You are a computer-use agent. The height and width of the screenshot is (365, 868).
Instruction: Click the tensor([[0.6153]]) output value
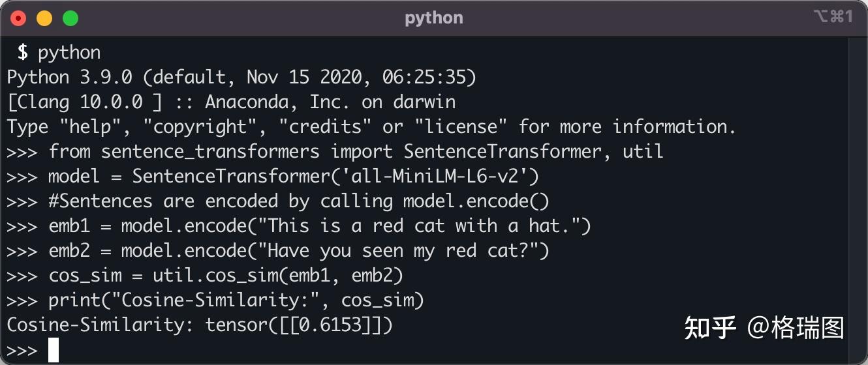[300, 325]
